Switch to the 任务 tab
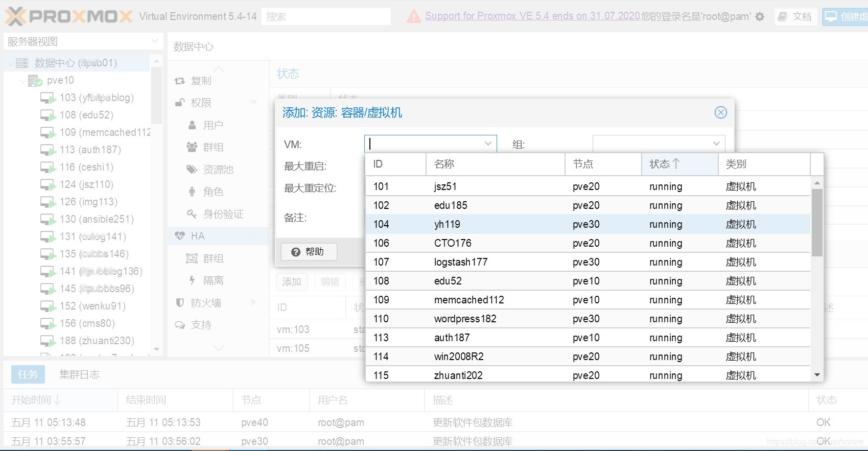The width and height of the screenshot is (868, 451). pyautogui.click(x=28, y=374)
